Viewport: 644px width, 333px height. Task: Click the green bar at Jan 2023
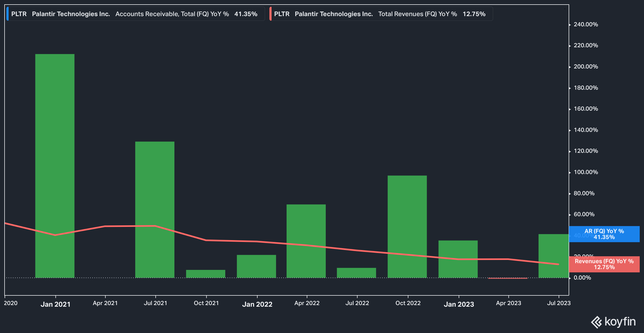coord(458,259)
